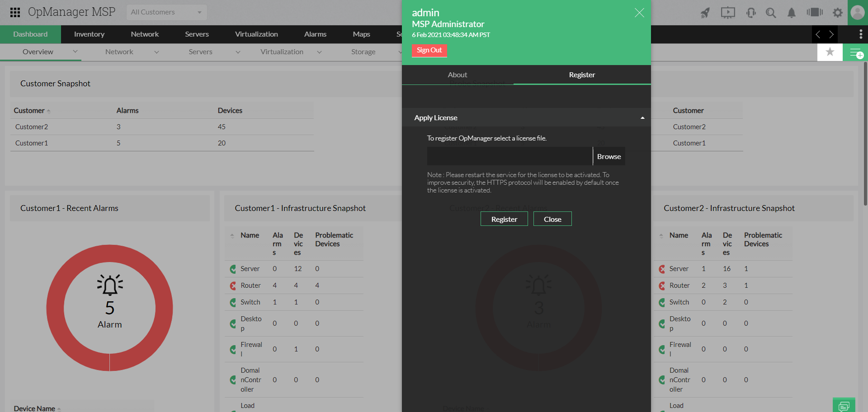Screen dimensions: 868x412
Task: Expand the Network submenu chevron
Action: pos(156,52)
